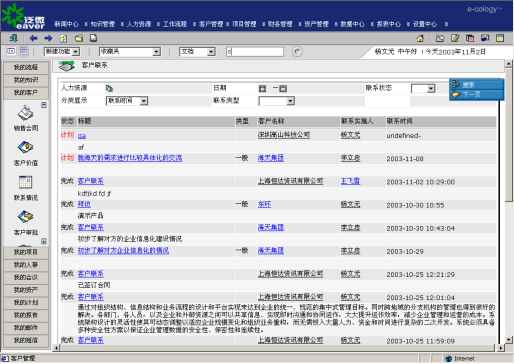This screenshot has height=364, width=514.
Task: Collapse sidebar section with top toggle
Action: click(x=44, y=105)
